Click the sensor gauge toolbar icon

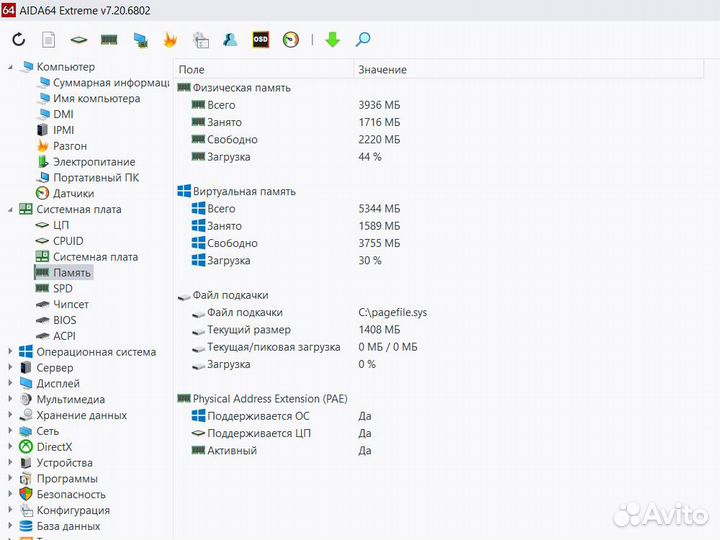click(291, 39)
